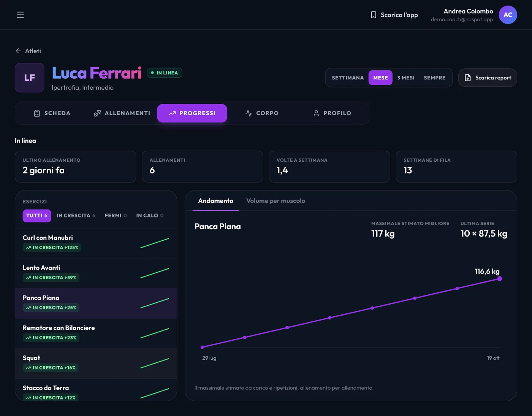Click the person icon on Profilo tab

click(316, 113)
